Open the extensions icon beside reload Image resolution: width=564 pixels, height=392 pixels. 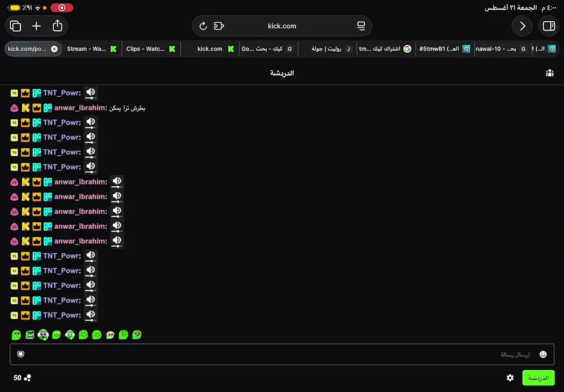click(x=219, y=26)
